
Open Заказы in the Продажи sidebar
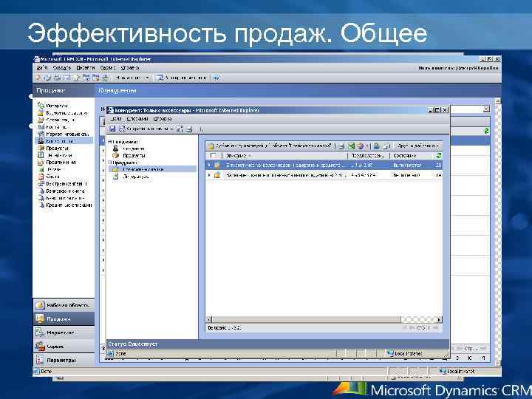(50, 169)
